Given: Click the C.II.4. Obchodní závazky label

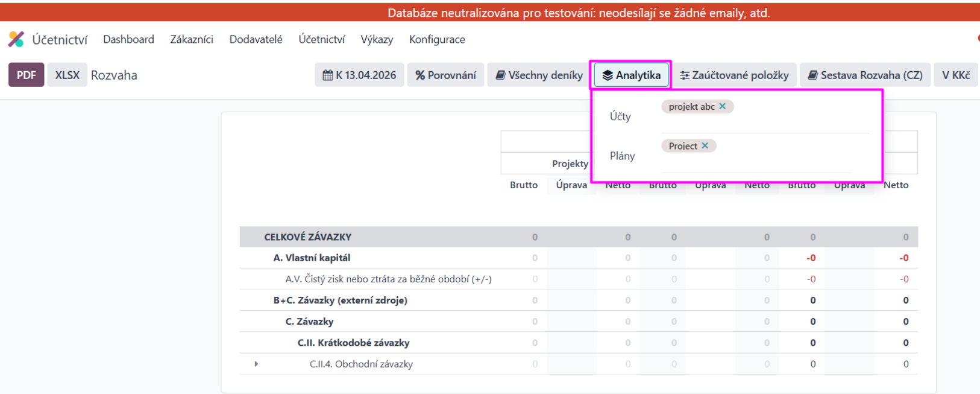Looking at the screenshot, I should [361, 364].
